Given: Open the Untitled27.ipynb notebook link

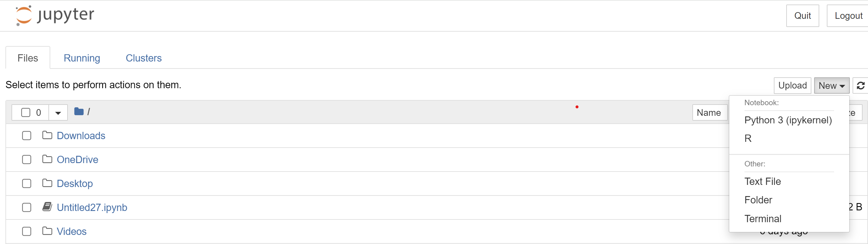Looking at the screenshot, I should point(92,207).
